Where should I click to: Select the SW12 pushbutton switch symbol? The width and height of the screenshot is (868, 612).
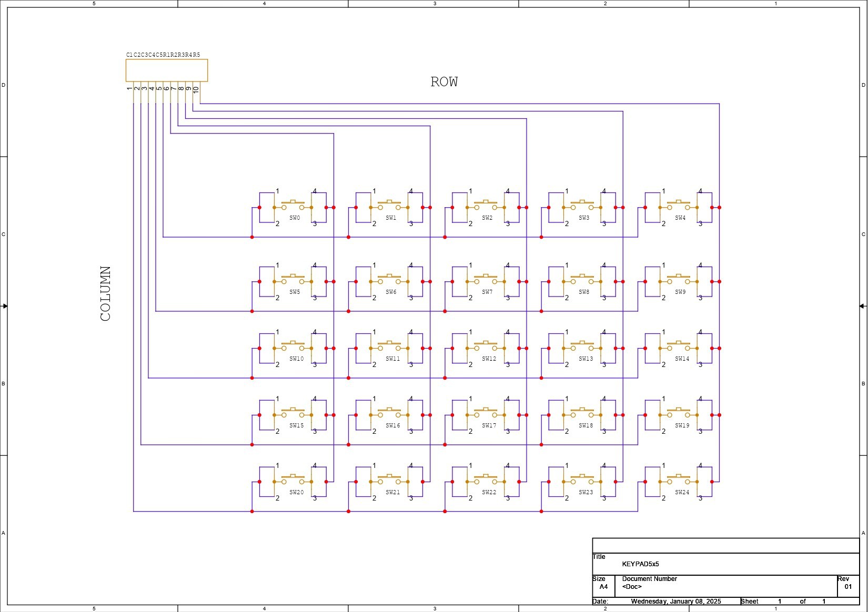coord(486,349)
